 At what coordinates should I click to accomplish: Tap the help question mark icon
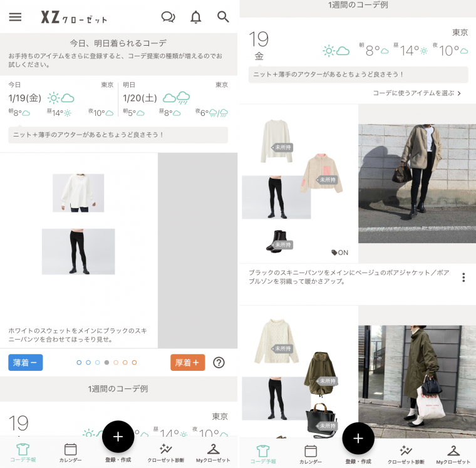pos(219,362)
